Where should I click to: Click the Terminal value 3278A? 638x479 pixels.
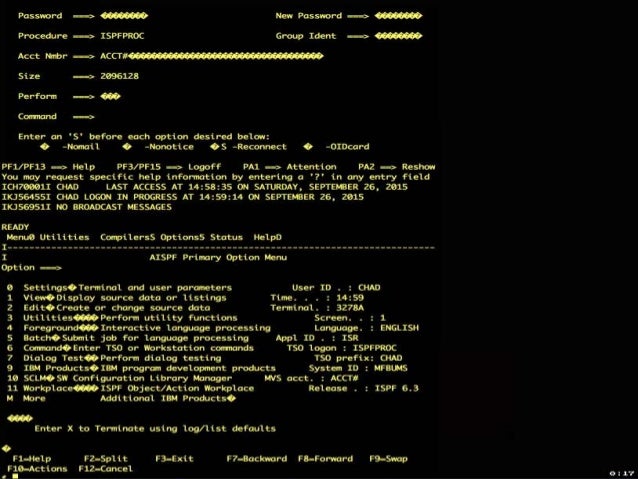(350, 308)
